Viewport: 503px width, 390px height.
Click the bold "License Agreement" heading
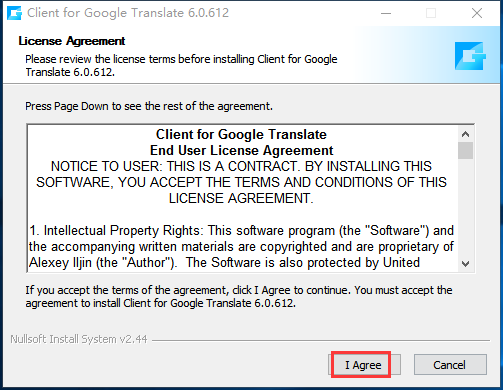point(72,41)
